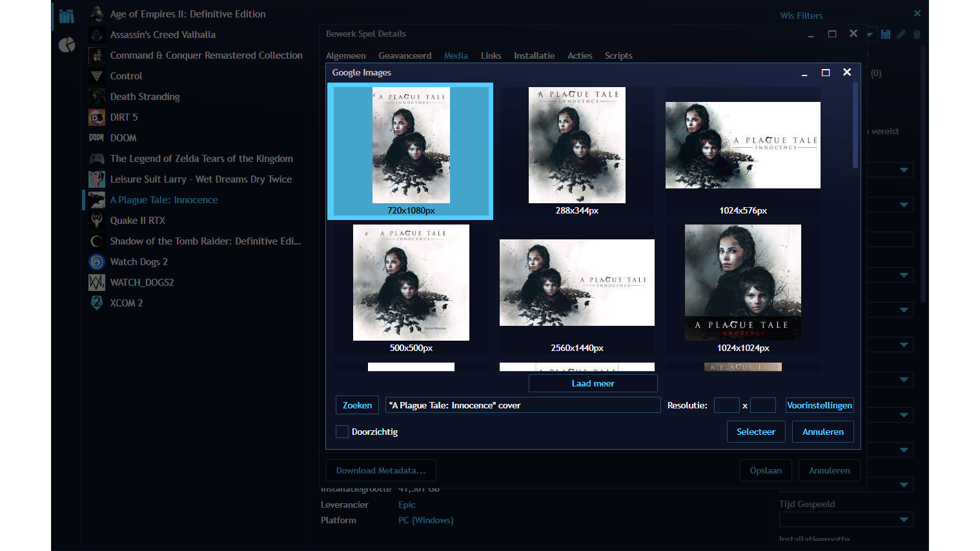
Task: Go to the Links tab
Action: tap(491, 55)
